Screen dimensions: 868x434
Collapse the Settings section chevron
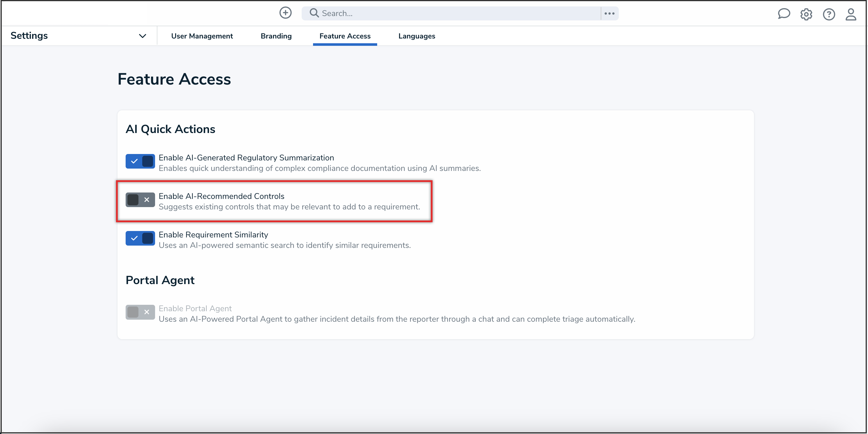pyautogui.click(x=143, y=36)
